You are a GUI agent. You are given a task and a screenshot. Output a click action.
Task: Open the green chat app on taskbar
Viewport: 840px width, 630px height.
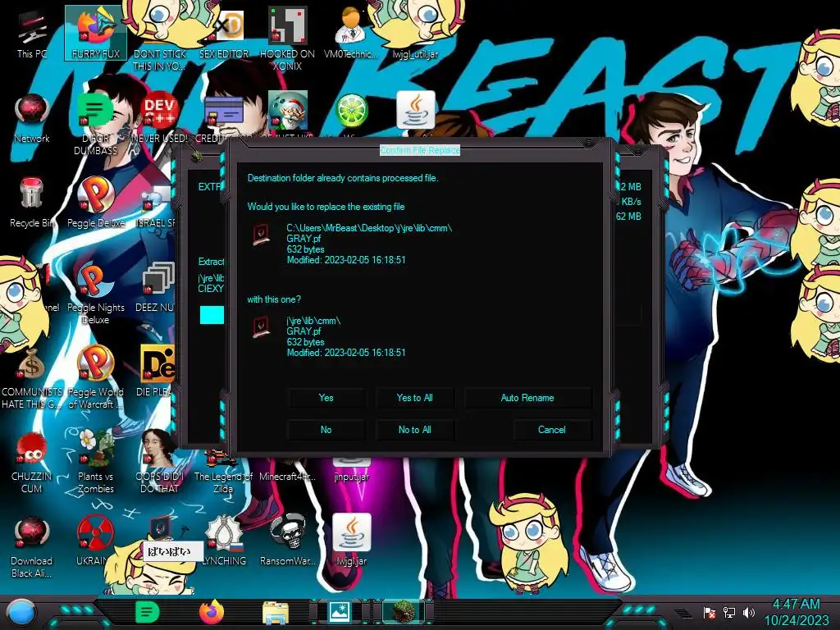[148, 612]
